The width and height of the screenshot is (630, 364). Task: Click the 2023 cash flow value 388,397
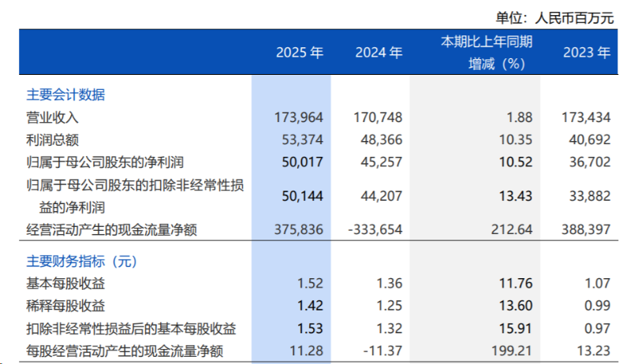click(586, 230)
